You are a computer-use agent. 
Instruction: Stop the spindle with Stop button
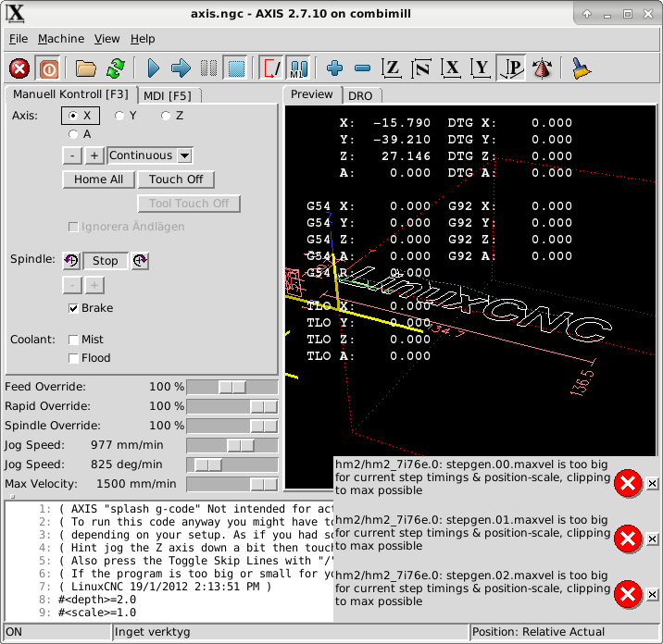tap(106, 261)
